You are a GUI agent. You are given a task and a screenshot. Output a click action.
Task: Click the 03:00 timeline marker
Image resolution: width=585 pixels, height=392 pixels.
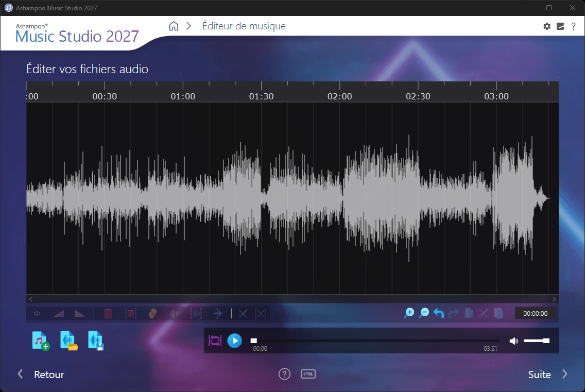point(496,96)
